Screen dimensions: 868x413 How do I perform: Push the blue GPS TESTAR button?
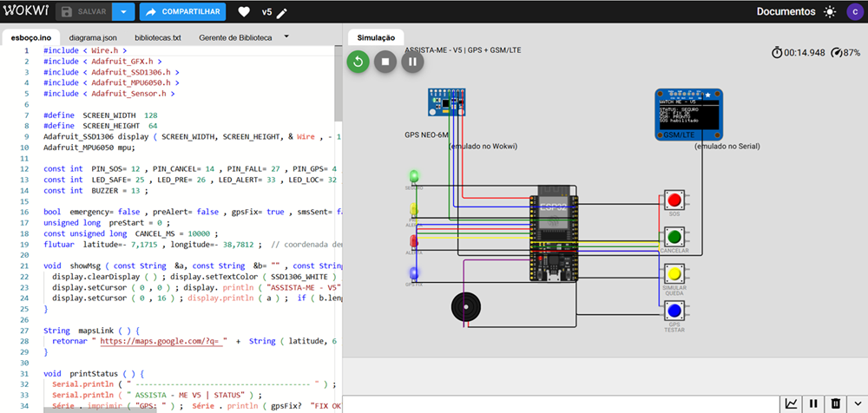[674, 310]
